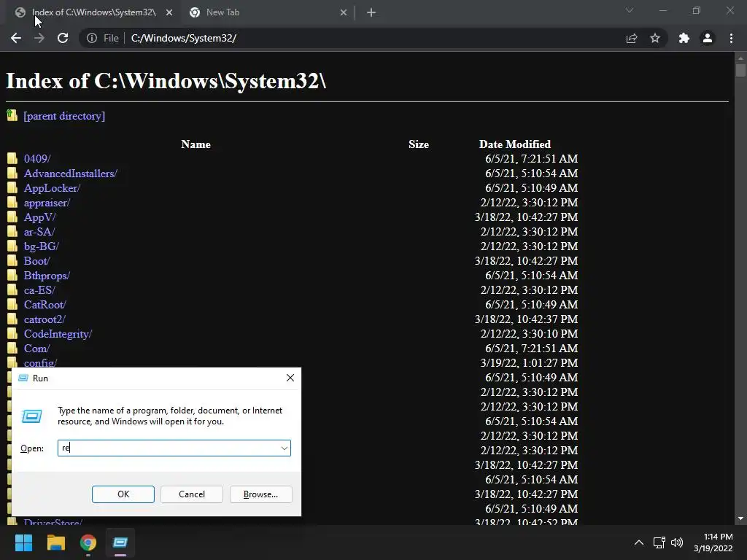
Task: Click the Run app icon in taskbar
Action: 120,542
